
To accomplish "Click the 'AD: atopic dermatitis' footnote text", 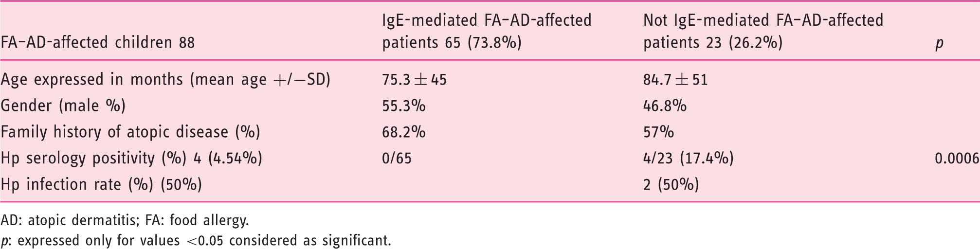I will click(71, 221).
